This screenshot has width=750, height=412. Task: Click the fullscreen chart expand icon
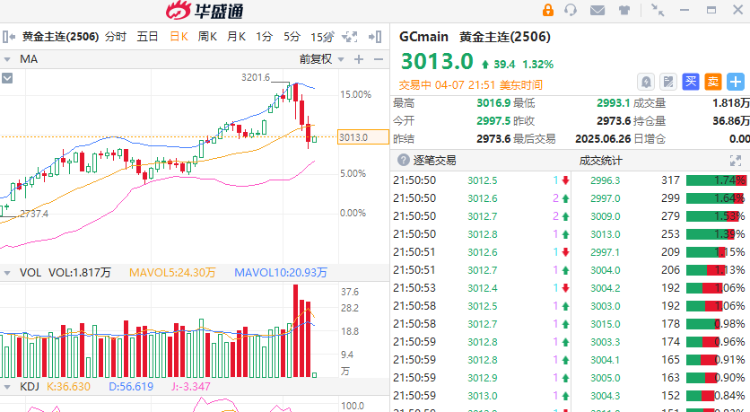coord(350,37)
